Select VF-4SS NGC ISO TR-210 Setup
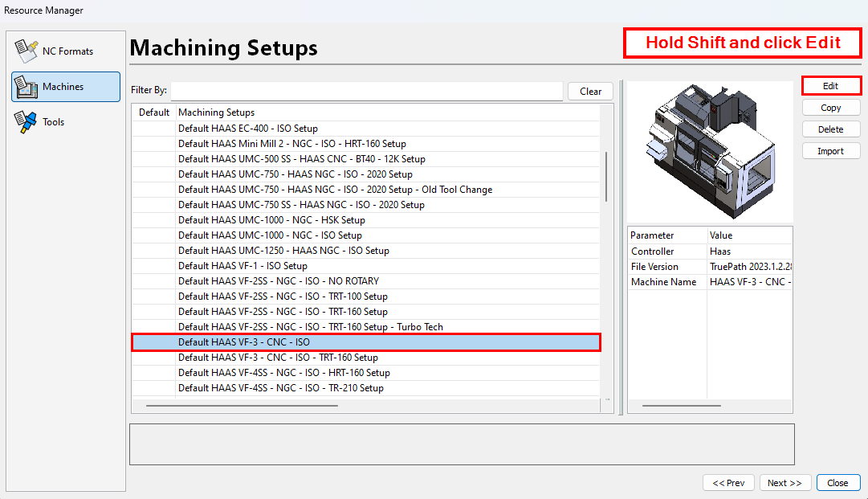 coord(366,388)
